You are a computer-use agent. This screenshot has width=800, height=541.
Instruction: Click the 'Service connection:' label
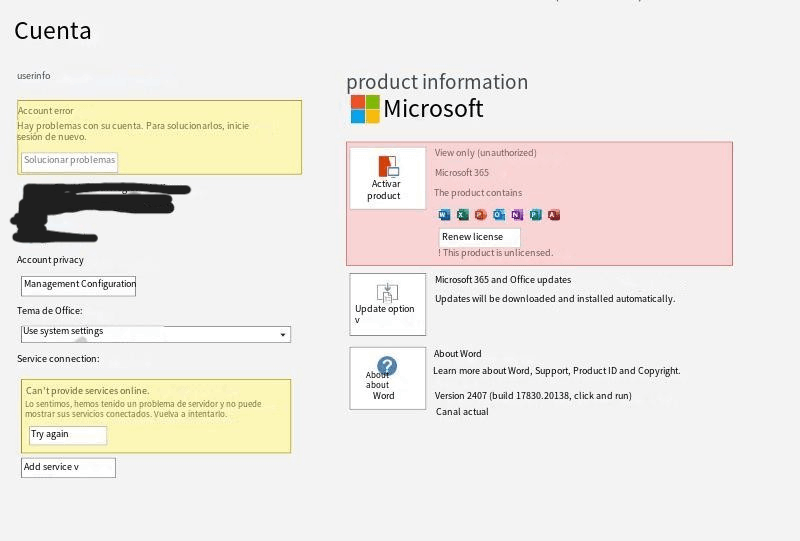[x=58, y=359]
